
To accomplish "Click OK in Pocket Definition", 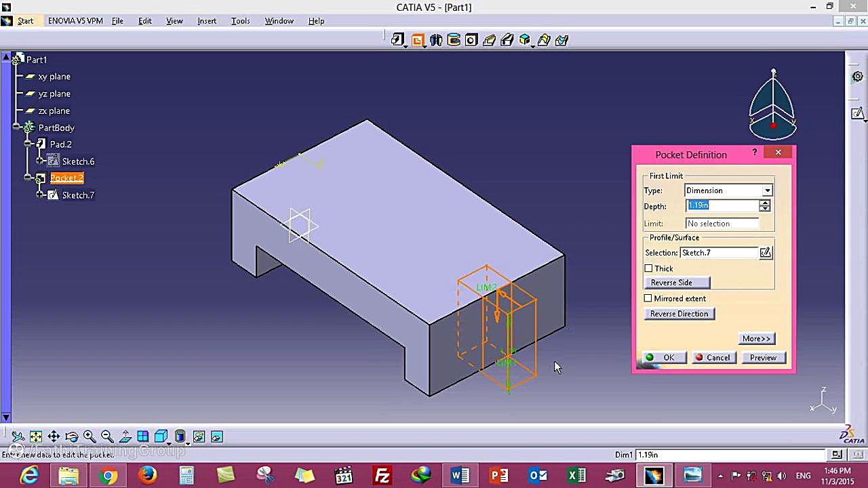I will tap(664, 358).
